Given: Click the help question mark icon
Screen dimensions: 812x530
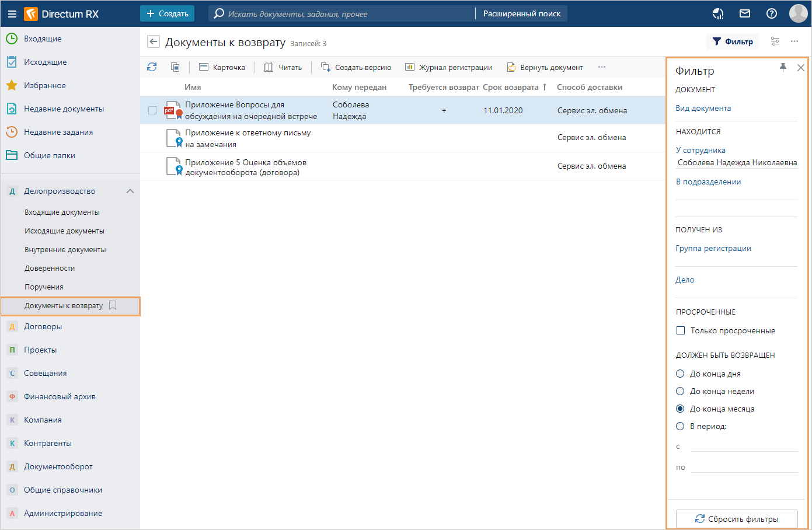Looking at the screenshot, I should pos(772,13).
